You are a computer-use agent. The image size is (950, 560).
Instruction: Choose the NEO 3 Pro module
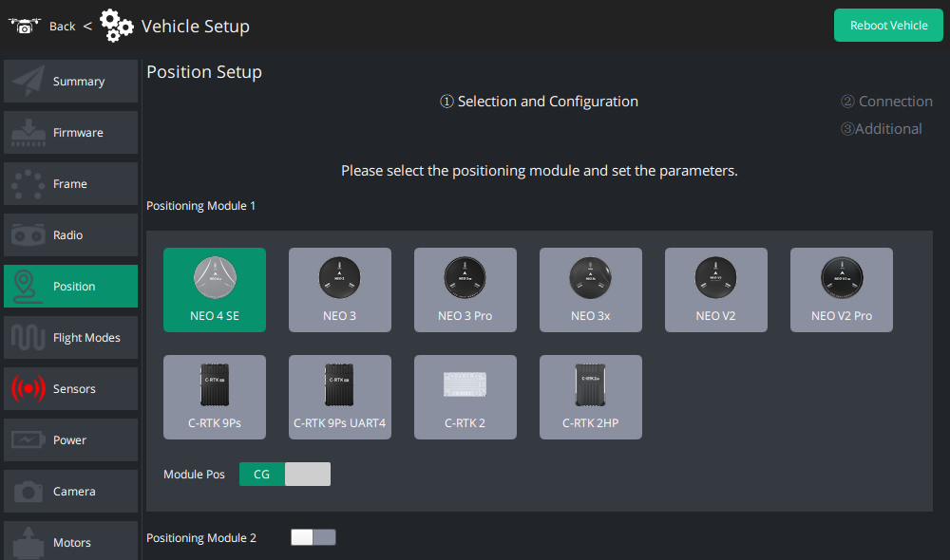(465, 289)
